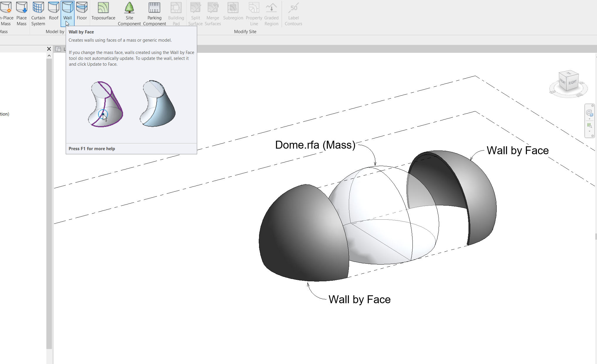Select the In-Place Mass tool
Screen dimensions: 597x364
coord(6,13)
